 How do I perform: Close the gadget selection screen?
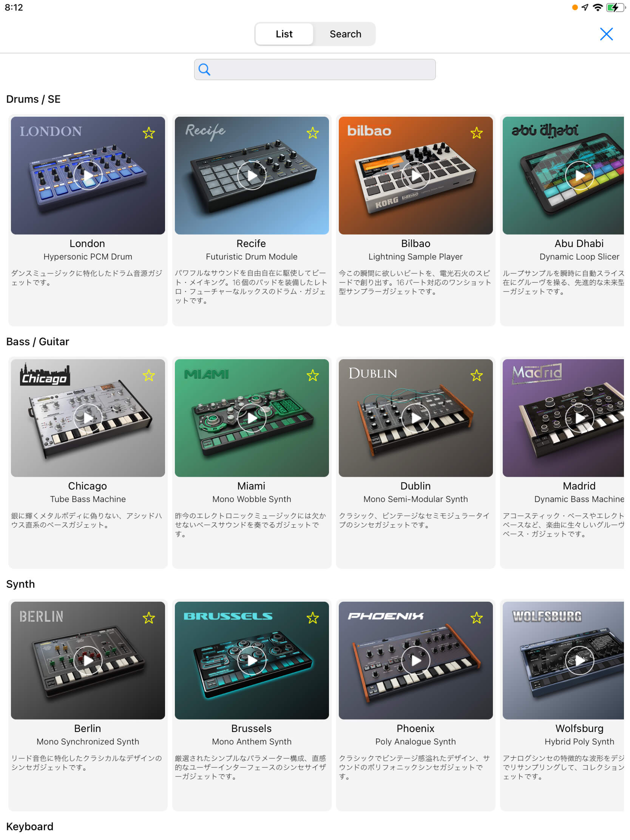coord(607,34)
